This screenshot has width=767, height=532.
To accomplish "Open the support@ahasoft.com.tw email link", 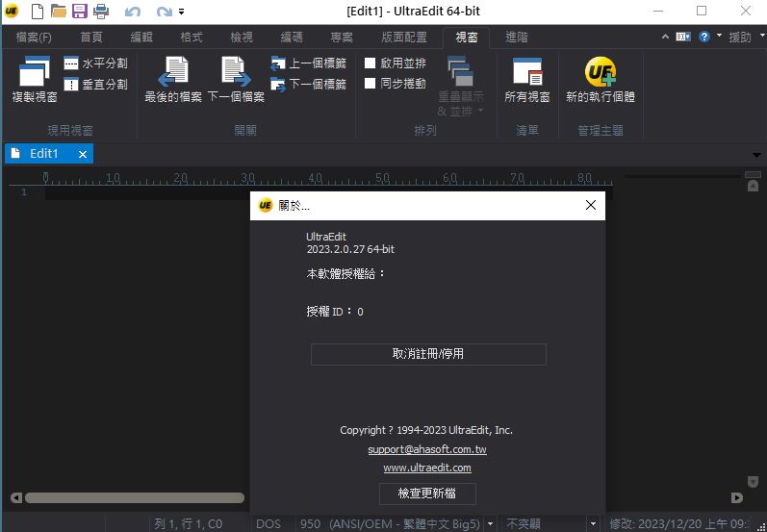I will (x=427, y=449).
